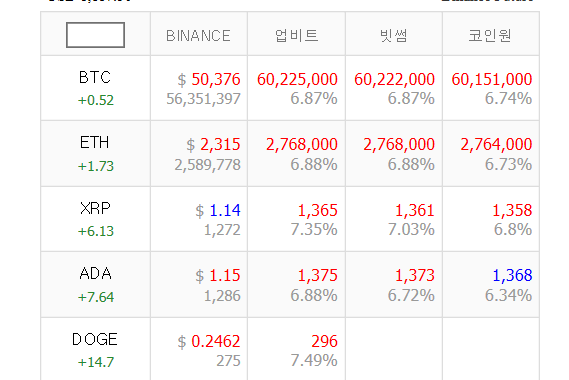Click Binance ETH price $ 2,315
This screenshot has width=569, height=380.
[213, 145]
